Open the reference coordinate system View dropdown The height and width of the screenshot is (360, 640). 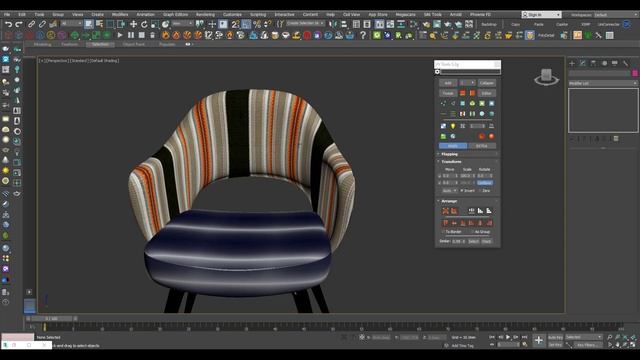coord(182,24)
